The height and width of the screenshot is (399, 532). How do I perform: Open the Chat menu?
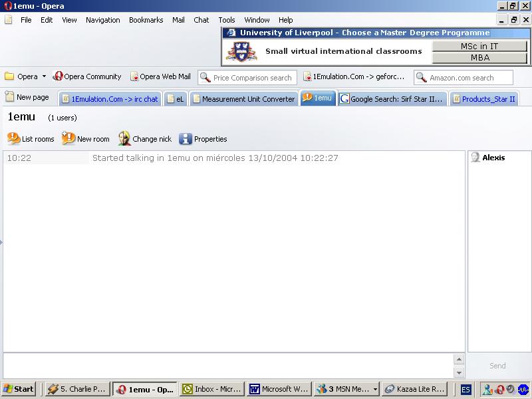coord(201,20)
